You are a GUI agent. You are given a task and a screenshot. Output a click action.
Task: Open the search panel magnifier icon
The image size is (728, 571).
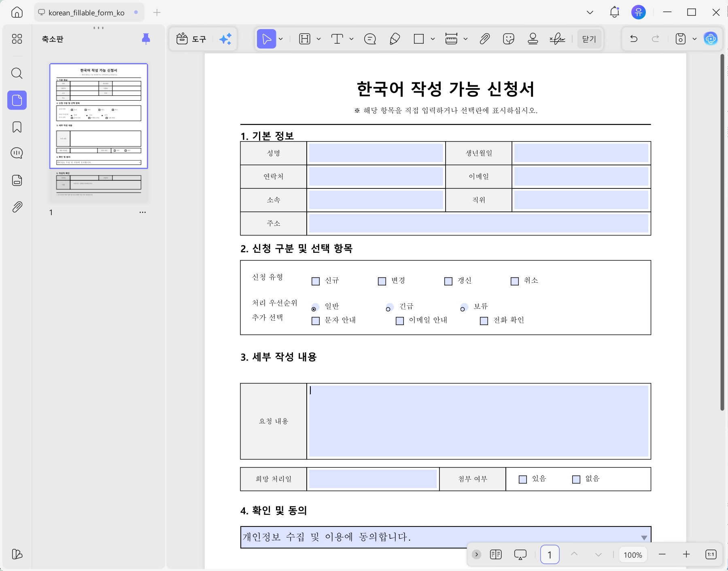click(17, 73)
